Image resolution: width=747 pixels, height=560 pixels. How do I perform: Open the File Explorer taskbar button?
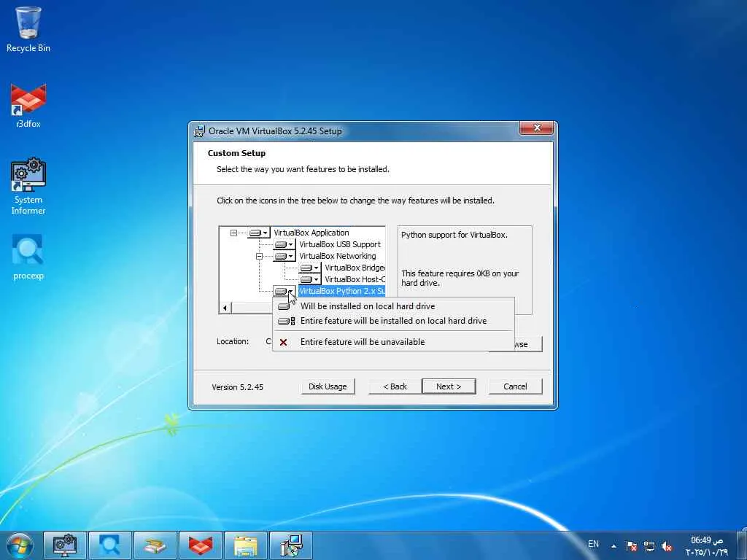click(246, 545)
